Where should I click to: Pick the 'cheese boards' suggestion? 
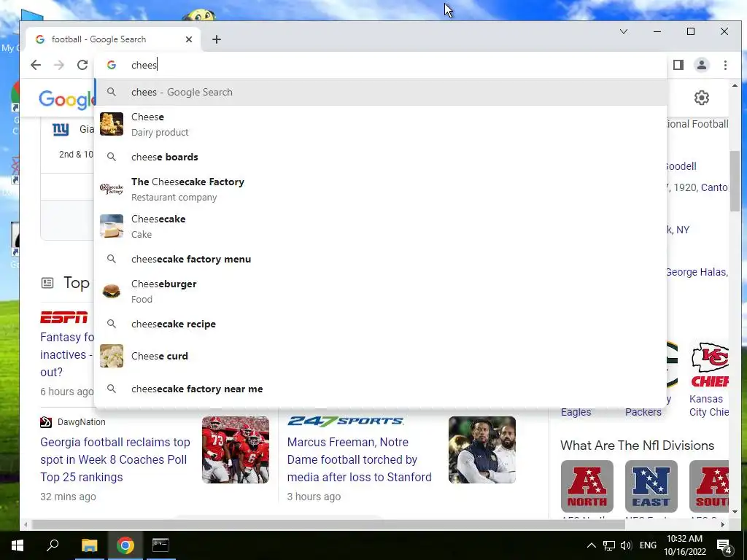(x=381, y=157)
